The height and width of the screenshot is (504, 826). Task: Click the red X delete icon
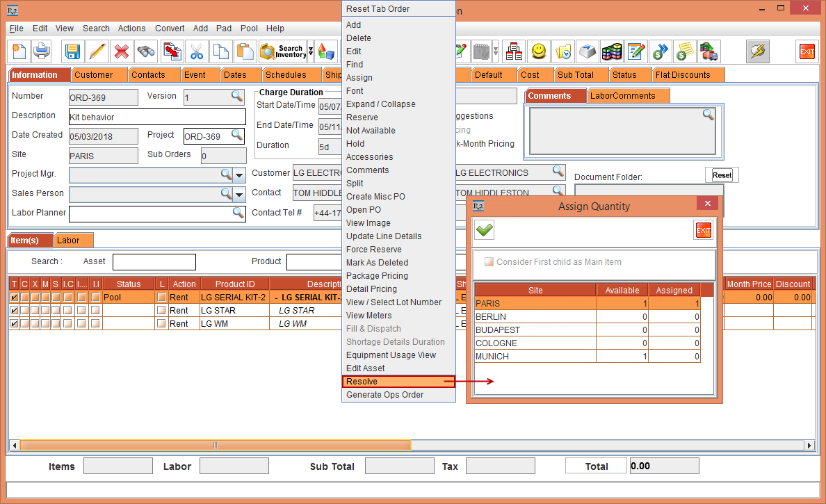(121, 51)
